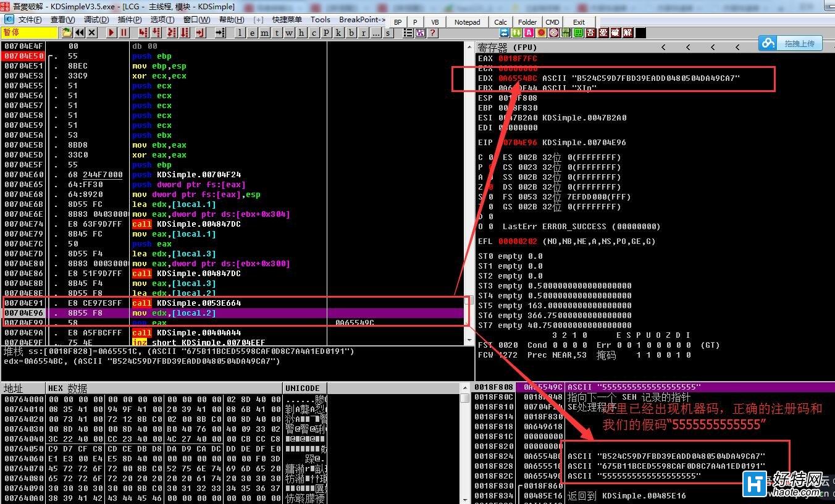Click the Open file toolbar icon
This screenshot has height=504, width=835.
(67, 33)
